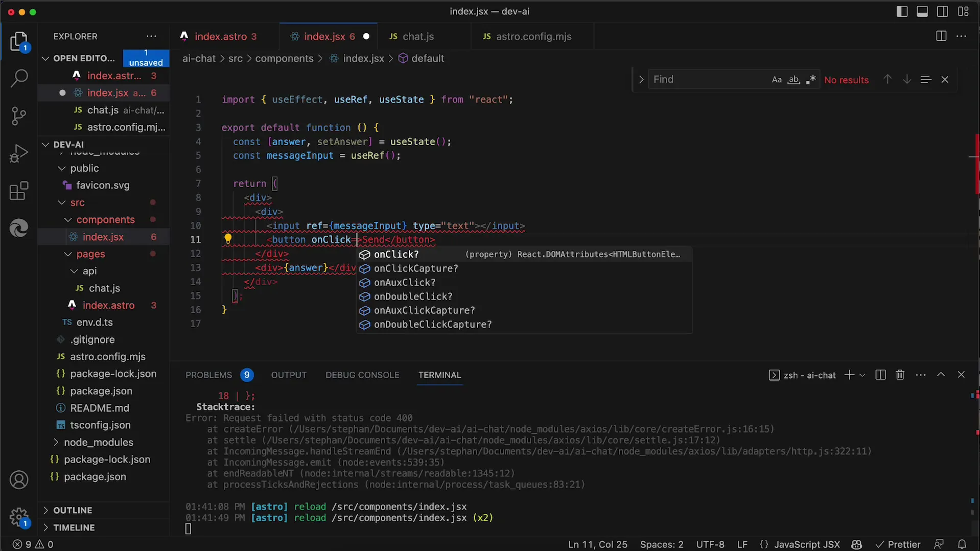This screenshot has width=980, height=551.
Task: Open the Extensions view
Action: 19,191
